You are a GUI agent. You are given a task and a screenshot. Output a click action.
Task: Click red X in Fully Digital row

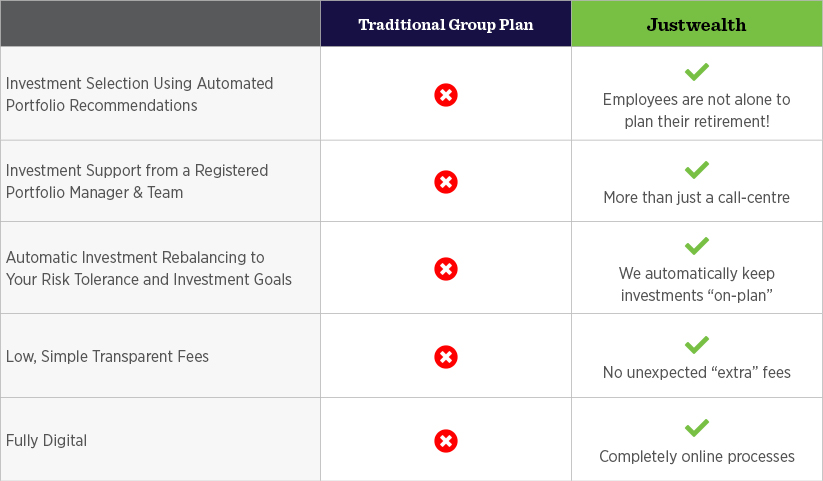(x=446, y=441)
